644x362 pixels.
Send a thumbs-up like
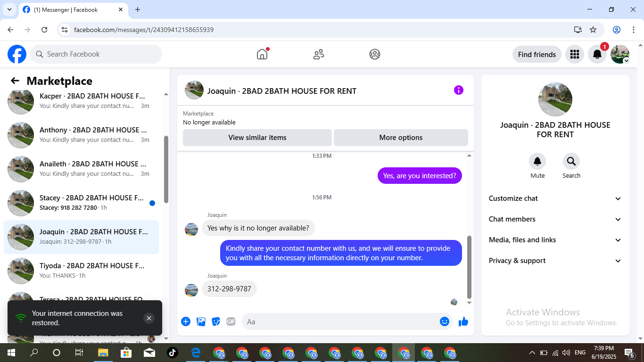463,321
